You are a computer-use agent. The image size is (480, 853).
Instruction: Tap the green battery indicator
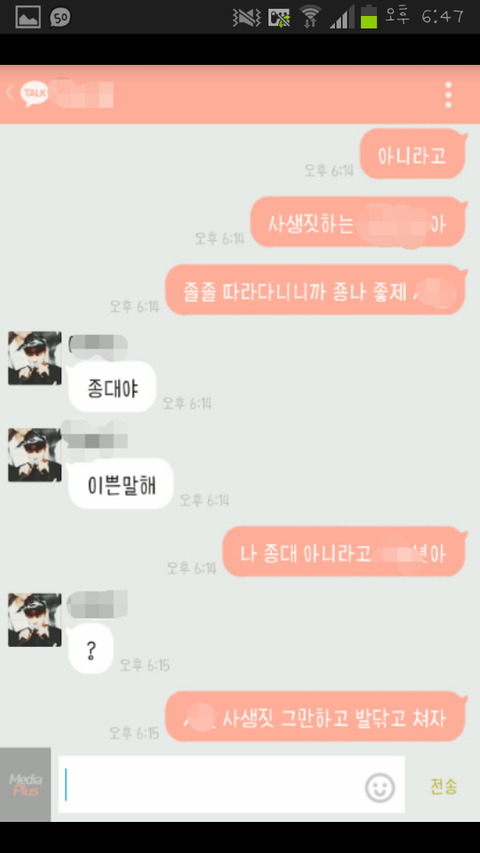tap(368, 16)
